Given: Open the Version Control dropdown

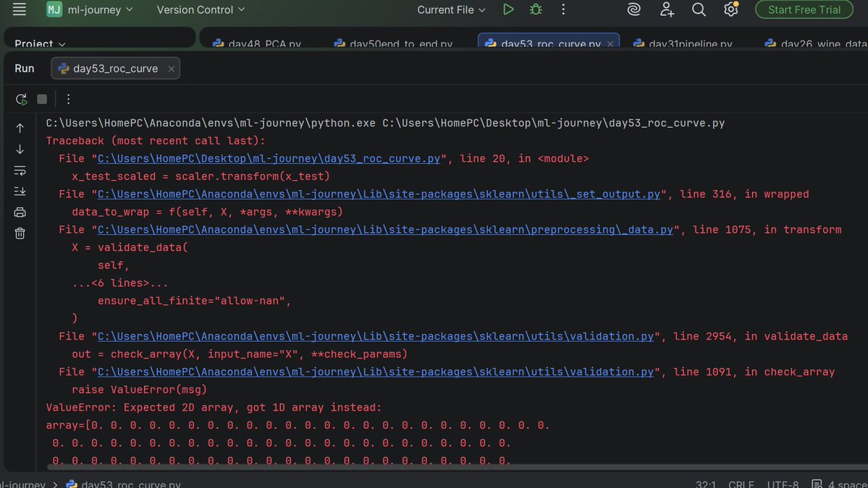Looking at the screenshot, I should (x=200, y=9).
